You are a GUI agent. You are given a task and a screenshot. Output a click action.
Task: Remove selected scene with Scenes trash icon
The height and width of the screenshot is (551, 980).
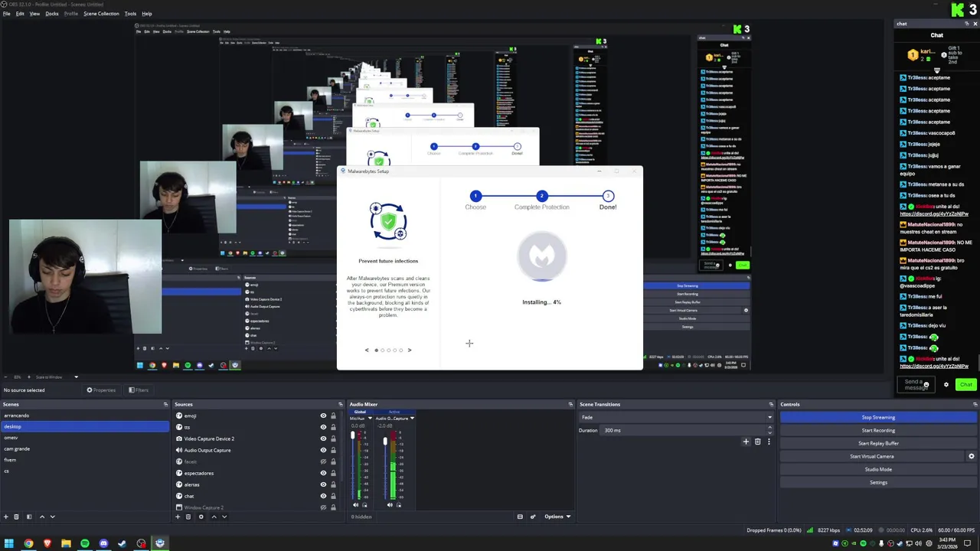(16, 517)
